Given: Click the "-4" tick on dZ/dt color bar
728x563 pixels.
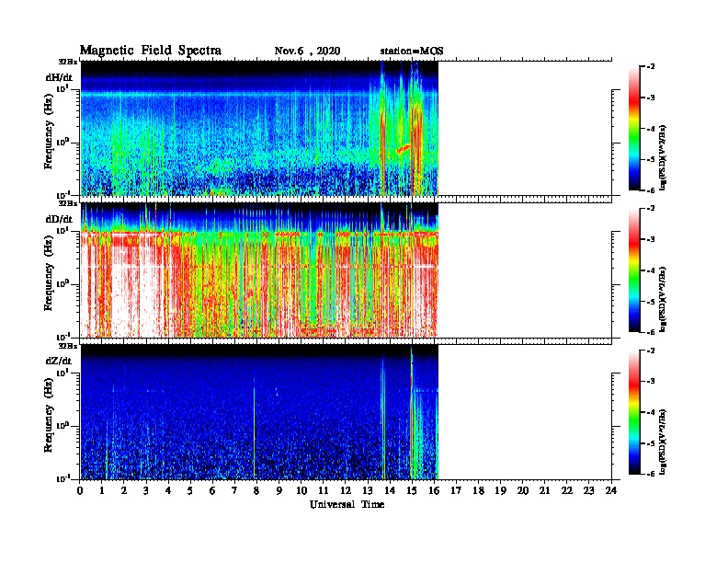Looking at the screenshot, I should pos(651,412).
